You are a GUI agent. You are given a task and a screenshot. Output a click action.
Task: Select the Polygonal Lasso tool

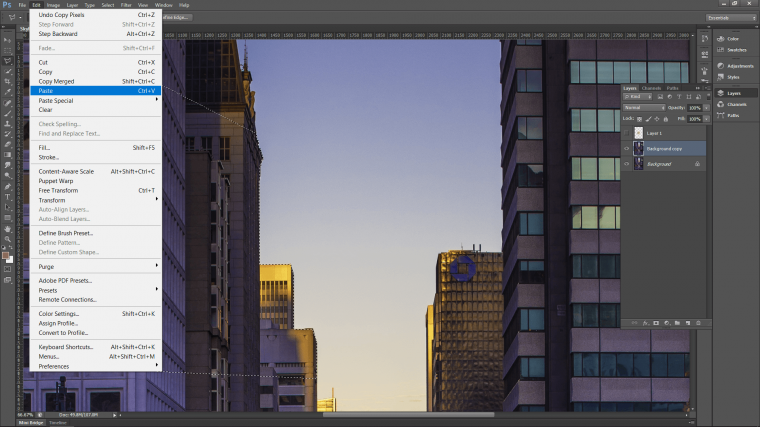point(7,61)
